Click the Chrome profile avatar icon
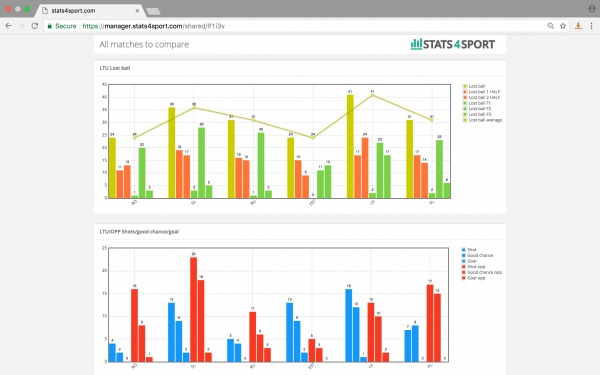Image resolution: width=600 pixels, height=375 pixels. pos(592,9)
